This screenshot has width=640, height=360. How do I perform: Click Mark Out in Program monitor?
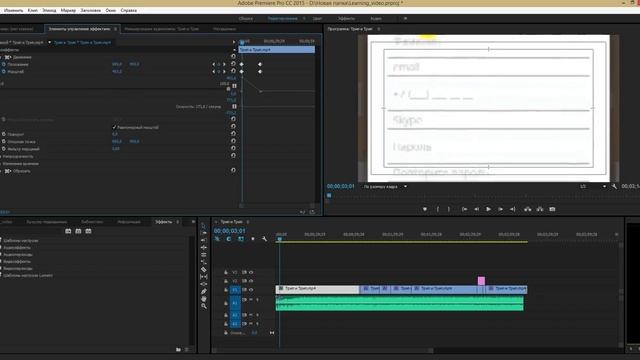tap(449, 209)
